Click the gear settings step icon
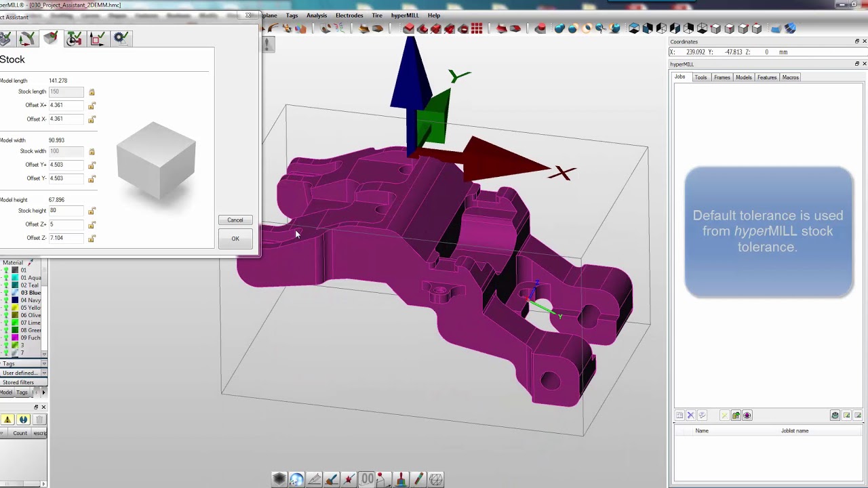The width and height of the screenshot is (868, 488). click(x=120, y=39)
